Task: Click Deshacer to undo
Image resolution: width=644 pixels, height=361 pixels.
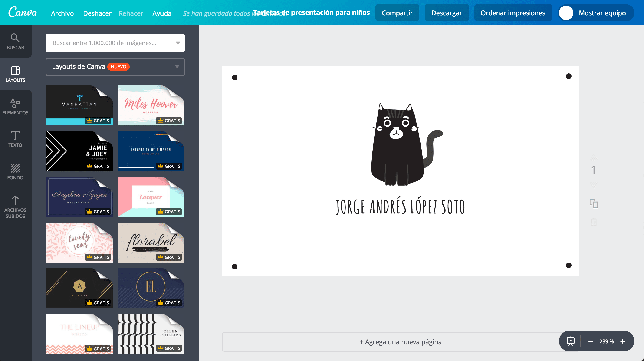Action: [x=97, y=13]
